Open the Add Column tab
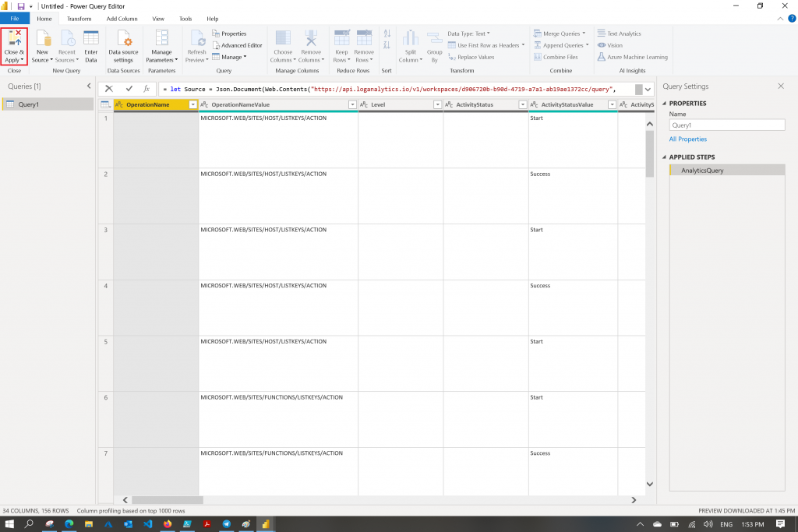 [x=122, y=18]
